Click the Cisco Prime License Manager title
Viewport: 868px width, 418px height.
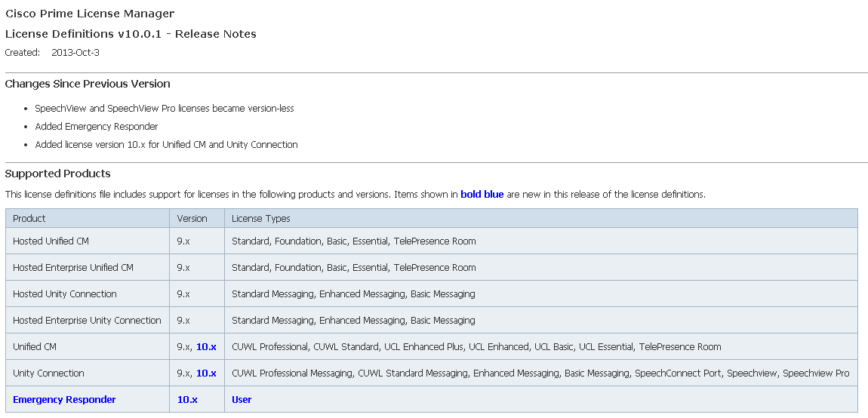click(x=90, y=14)
